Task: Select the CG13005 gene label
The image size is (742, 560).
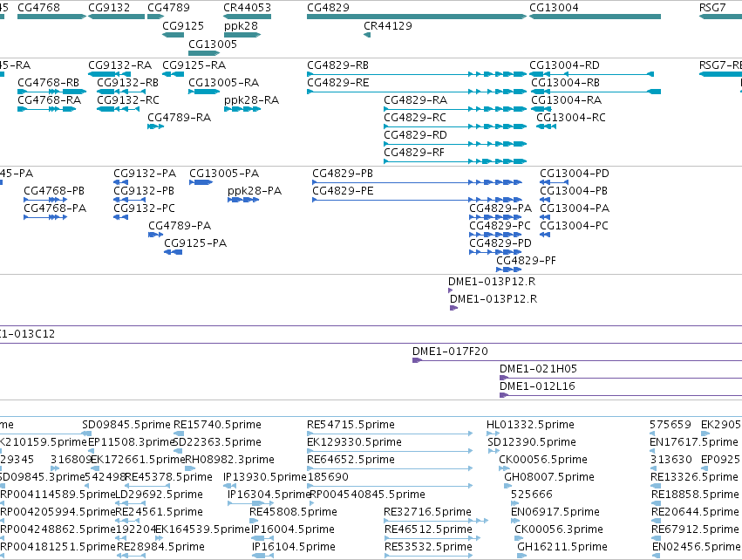Action: [x=213, y=44]
